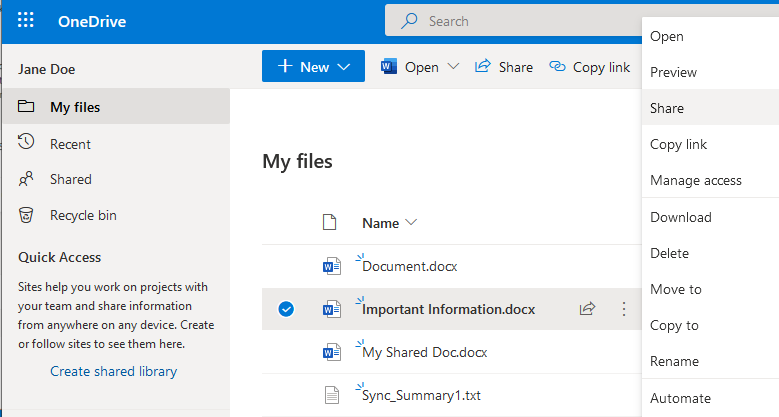The width and height of the screenshot is (779, 417).
Task: Choose Preview in the context menu
Action: tap(710, 72)
